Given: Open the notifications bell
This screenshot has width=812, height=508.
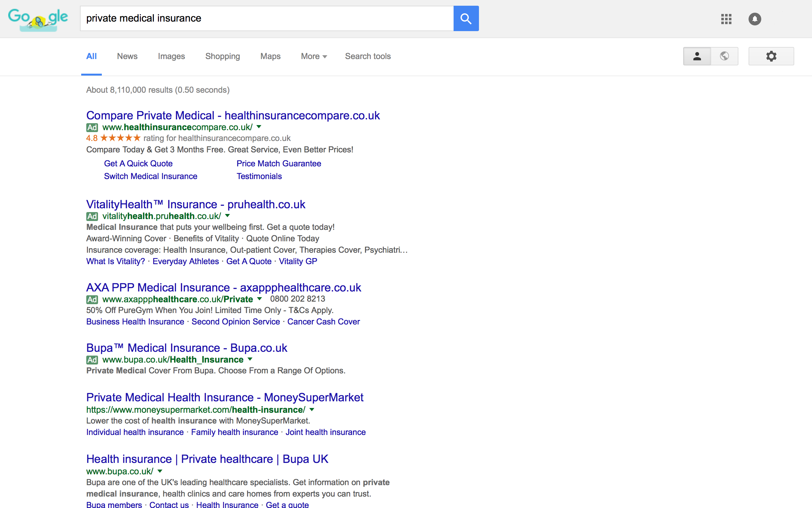Looking at the screenshot, I should pos(755,19).
